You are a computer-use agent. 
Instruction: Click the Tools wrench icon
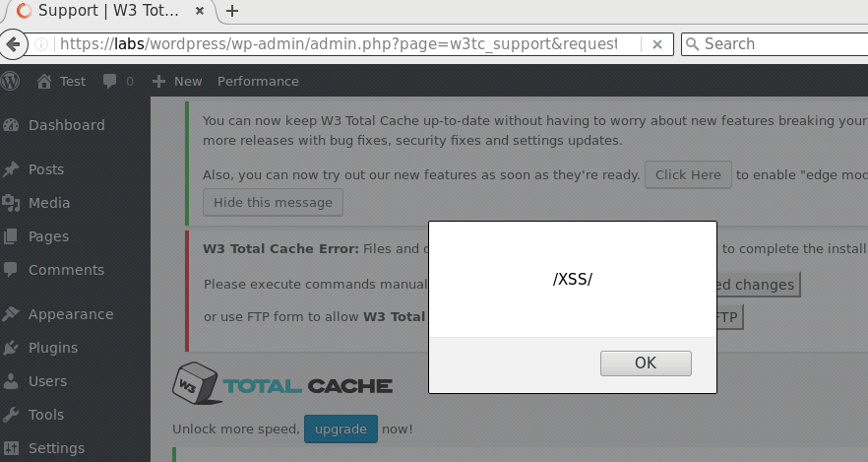click(11, 415)
